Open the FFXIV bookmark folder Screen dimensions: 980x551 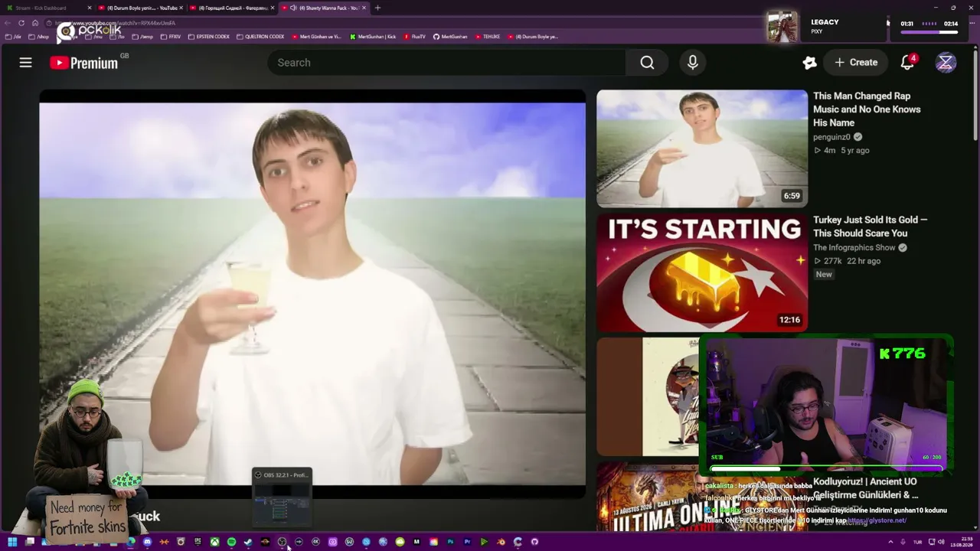(x=171, y=37)
